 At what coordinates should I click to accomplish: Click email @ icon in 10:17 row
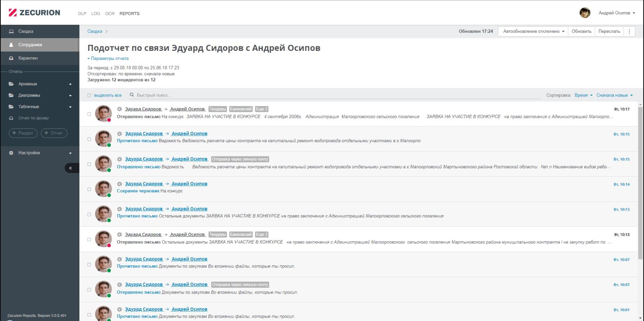[120, 109]
